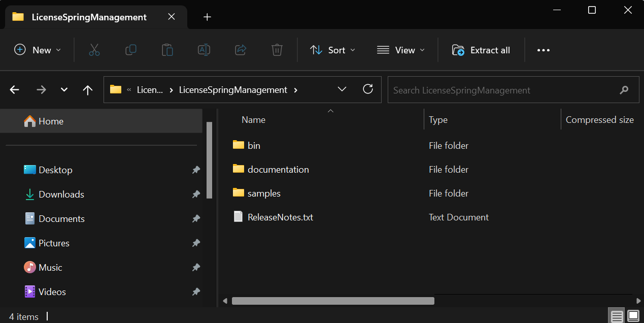644x323 pixels.
Task: Click the Delete trash can icon
Action: (x=277, y=50)
